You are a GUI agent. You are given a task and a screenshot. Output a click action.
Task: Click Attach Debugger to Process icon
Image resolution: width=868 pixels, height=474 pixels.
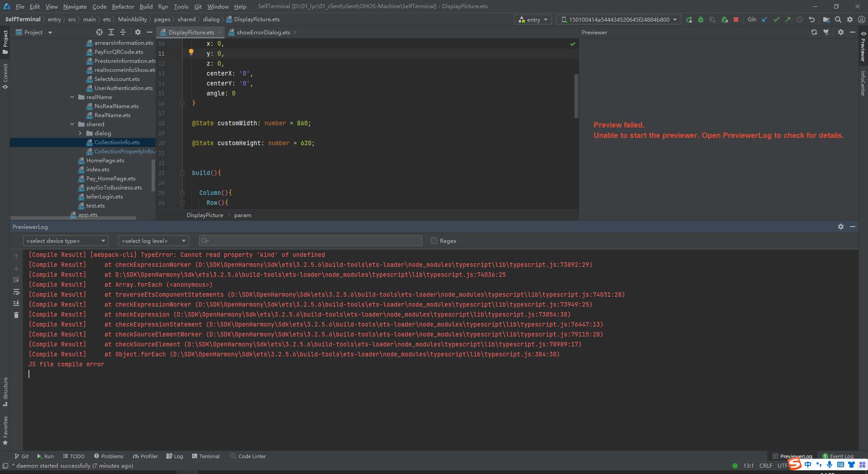[724, 19]
